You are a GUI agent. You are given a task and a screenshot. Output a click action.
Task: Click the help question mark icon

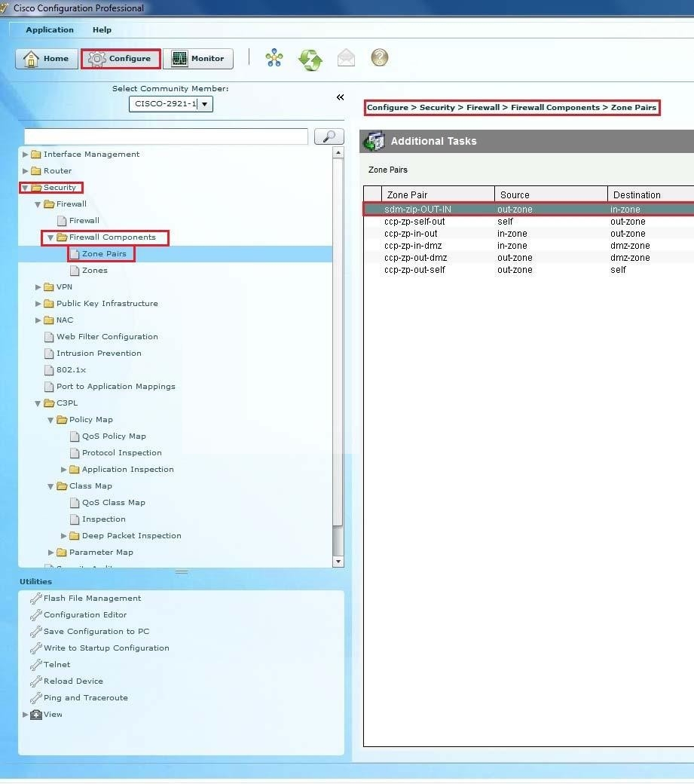coord(380,57)
